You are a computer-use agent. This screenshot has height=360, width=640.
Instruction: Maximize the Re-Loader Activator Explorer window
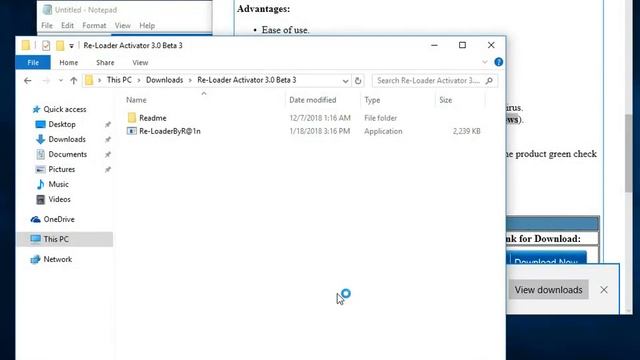click(462, 45)
